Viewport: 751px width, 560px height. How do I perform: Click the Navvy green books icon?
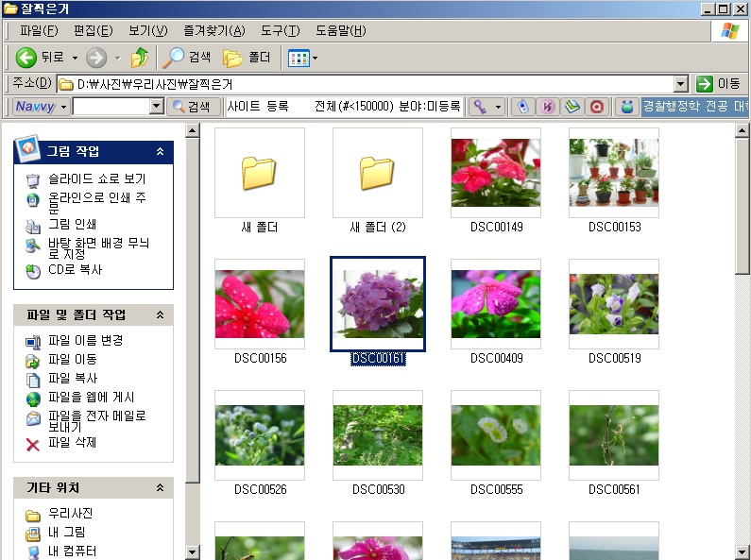pyautogui.click(x=572, y=107)
